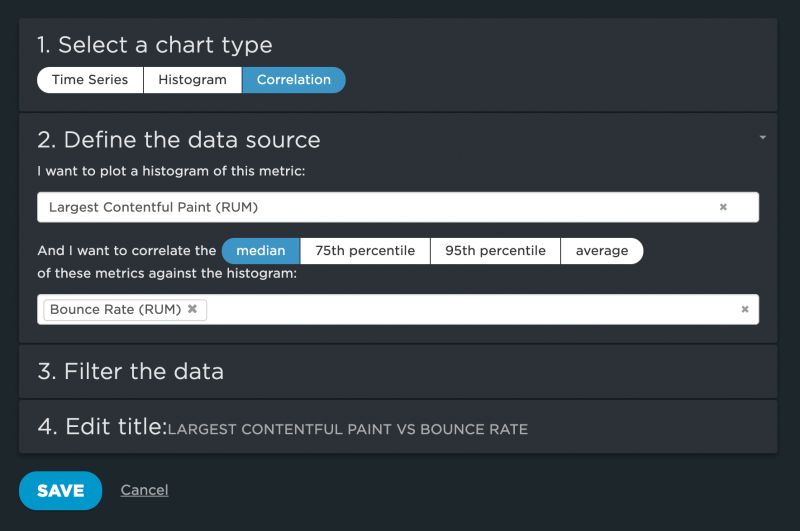The image size is (800, 531).
Task: Click the Save button
Action: pyautogui.click(x=60, y=490)
